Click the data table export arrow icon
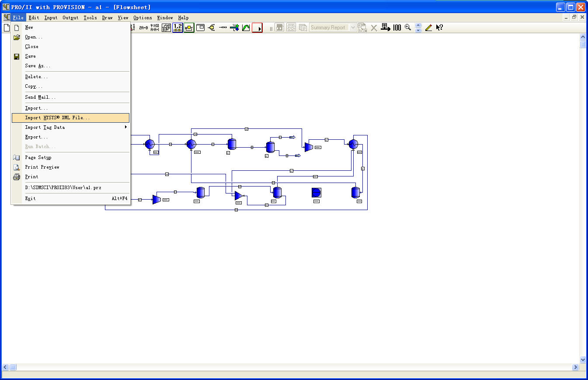The image size is (588, 380). click(386, 28)
